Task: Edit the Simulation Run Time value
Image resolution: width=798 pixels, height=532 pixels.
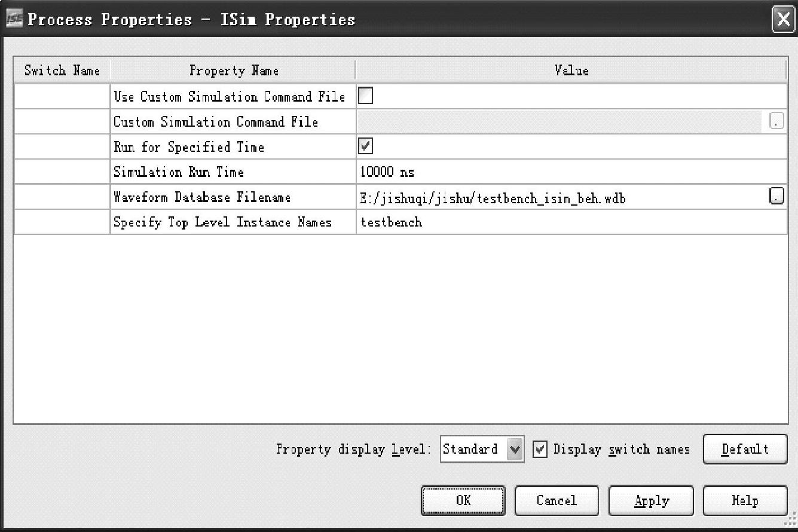Action: pyautogui.click(x=571, y=172)
